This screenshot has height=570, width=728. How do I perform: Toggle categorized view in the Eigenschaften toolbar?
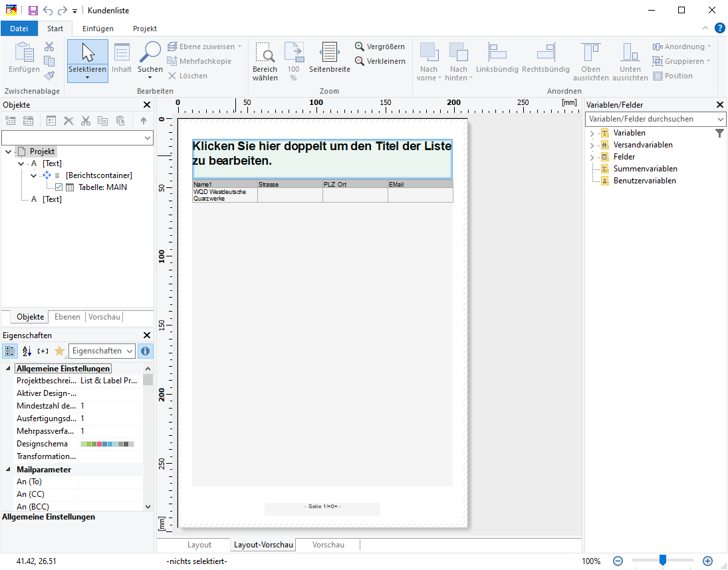(10, 351)
